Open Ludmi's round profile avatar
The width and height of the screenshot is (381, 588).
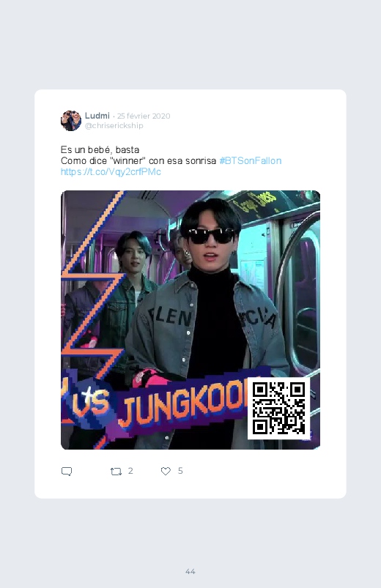(71, 121)
